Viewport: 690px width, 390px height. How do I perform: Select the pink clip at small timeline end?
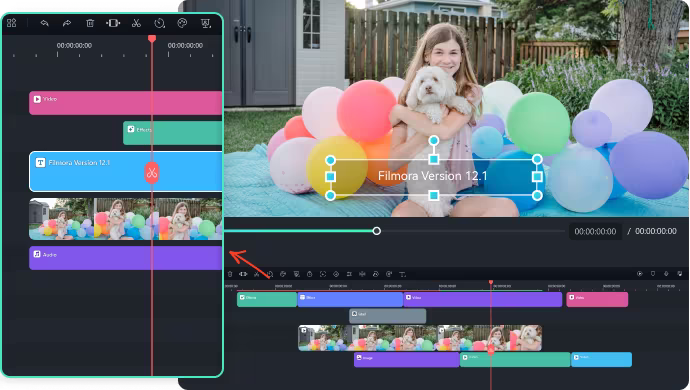tap(597, 299)
